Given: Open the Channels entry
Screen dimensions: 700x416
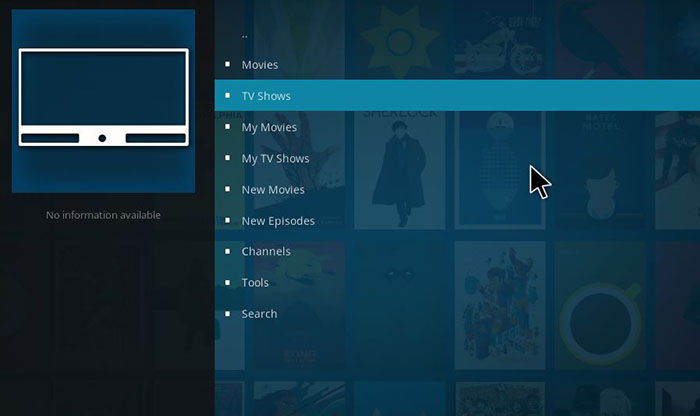Looking at the screenshot, I should [457, 251].
